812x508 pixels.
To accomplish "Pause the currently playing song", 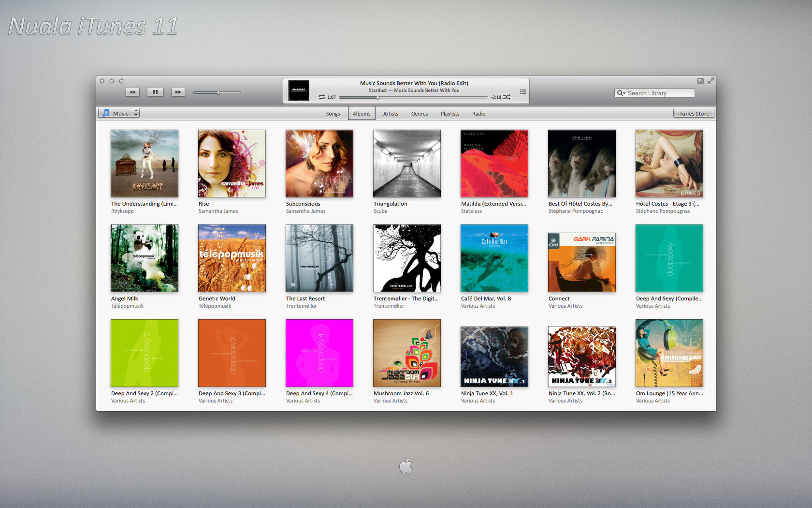I will tap(155, 92).
